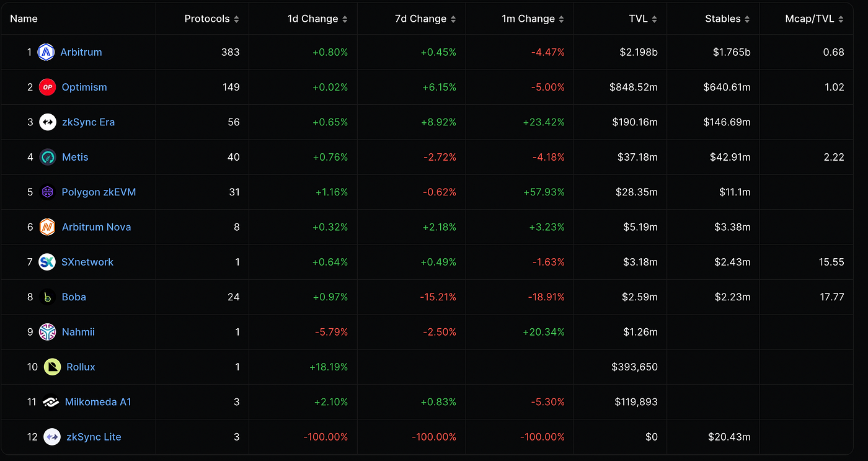Image resolution: width=868 pixels, height=461 pixels.
Task: Click the Name column header
Action: (24, 19)
